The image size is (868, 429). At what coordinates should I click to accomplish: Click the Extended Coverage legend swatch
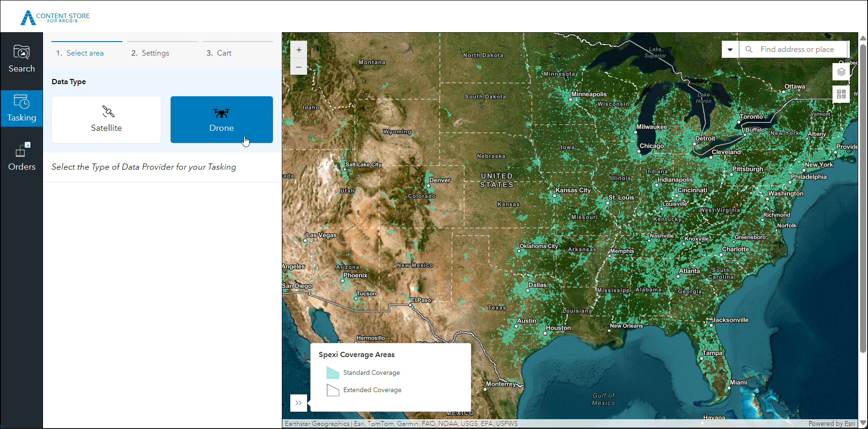click(333, 390)
